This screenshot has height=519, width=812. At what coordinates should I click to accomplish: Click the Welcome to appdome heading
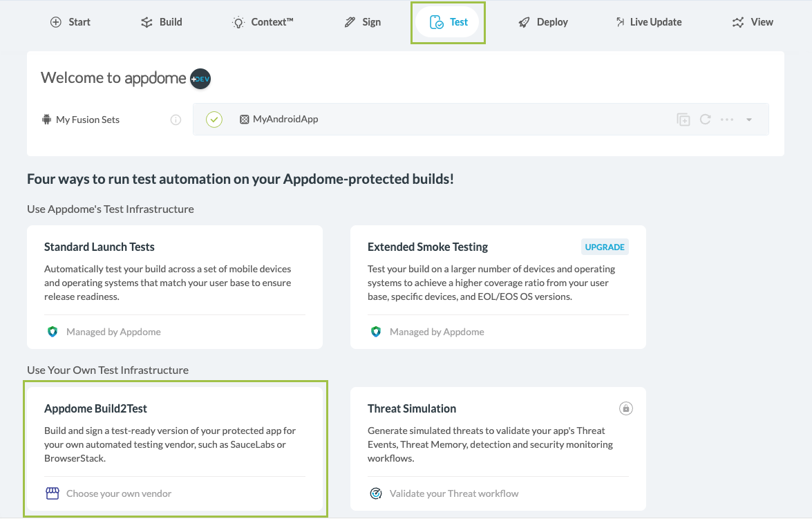pos(113,77)
